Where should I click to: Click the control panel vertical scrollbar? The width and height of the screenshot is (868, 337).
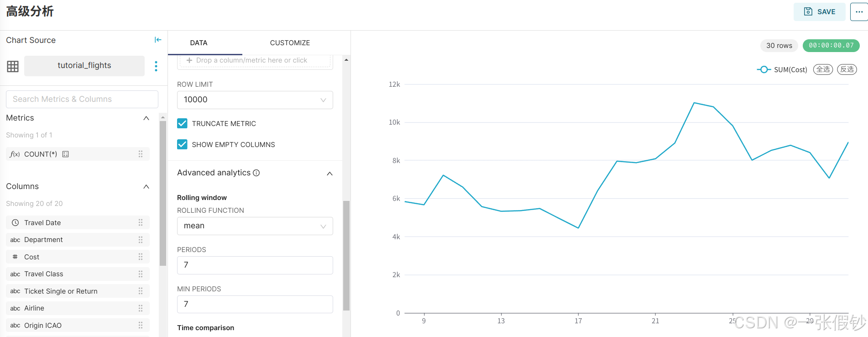pyautogui.click(x=346, y=256)
